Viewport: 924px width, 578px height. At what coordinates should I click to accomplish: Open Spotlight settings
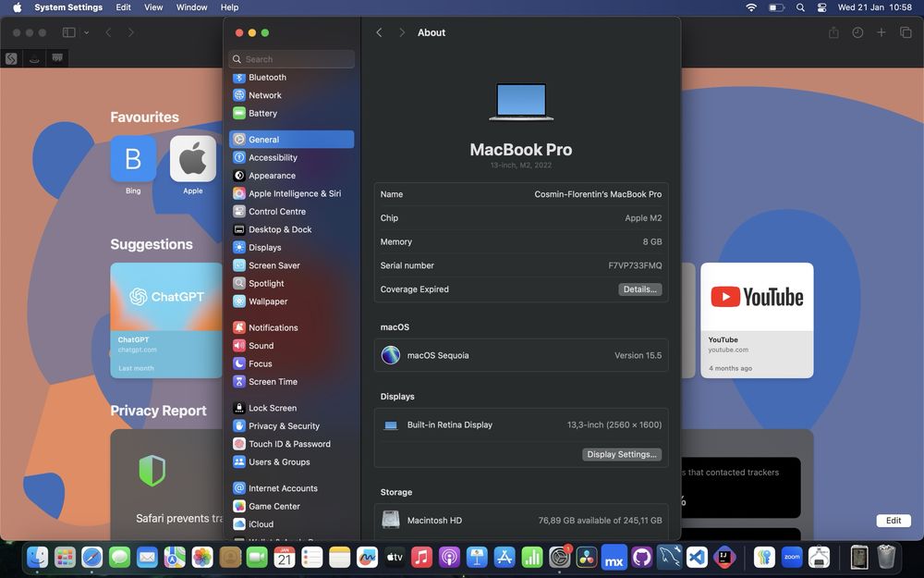[291, 283]
